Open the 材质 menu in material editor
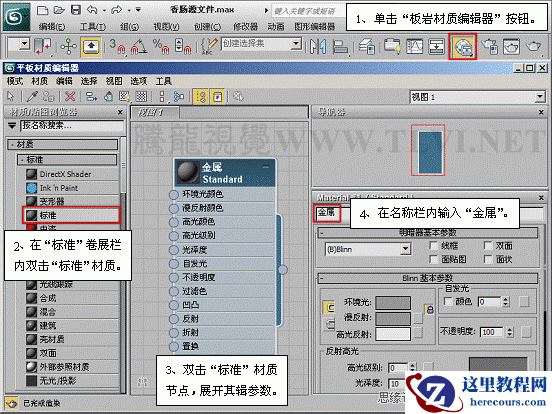Image resolution: width=552 pixels, height=414 pixels. (x=39, y=81)
